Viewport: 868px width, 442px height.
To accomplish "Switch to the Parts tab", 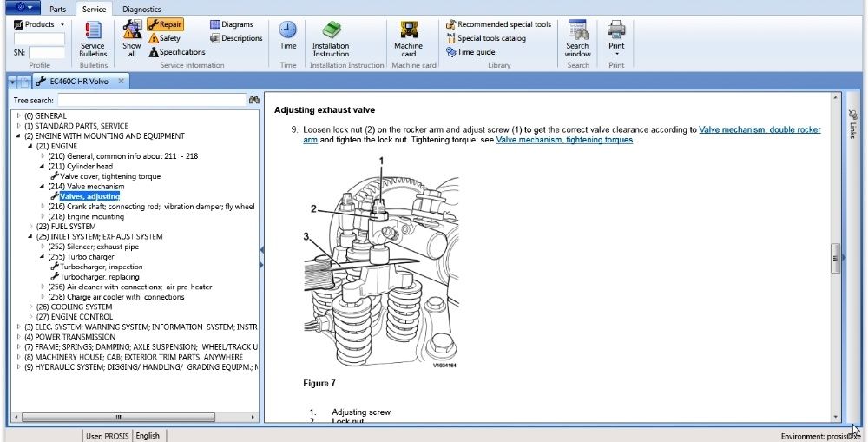I will coord(57,9).
